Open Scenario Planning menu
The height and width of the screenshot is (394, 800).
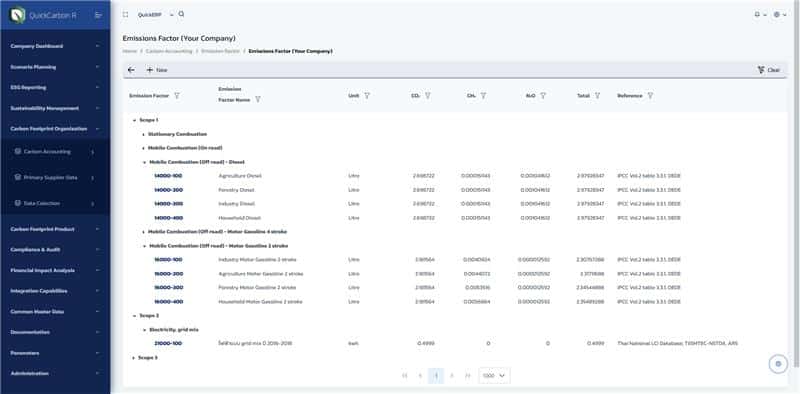(55, 67)
